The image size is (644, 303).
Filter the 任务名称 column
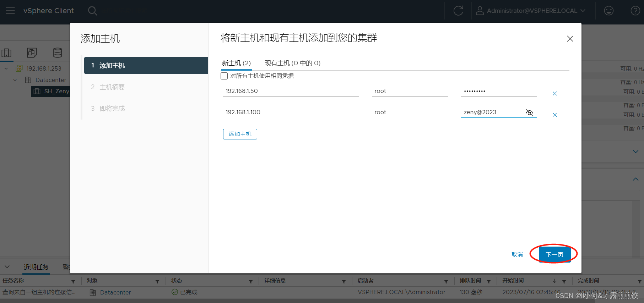click(x=73, y=281)
